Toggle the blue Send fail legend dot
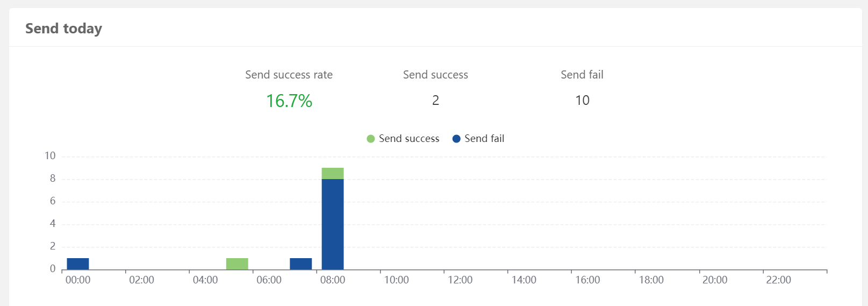Image resolution: width=868 pixels, height=306 pixels. click(456, 139)
